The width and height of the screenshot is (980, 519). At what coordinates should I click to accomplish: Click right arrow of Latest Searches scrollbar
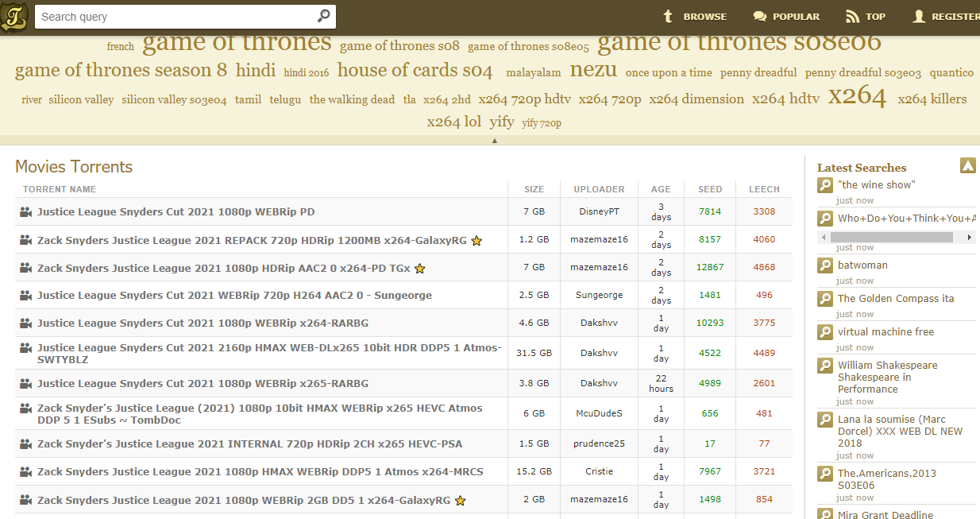(970, 237)
